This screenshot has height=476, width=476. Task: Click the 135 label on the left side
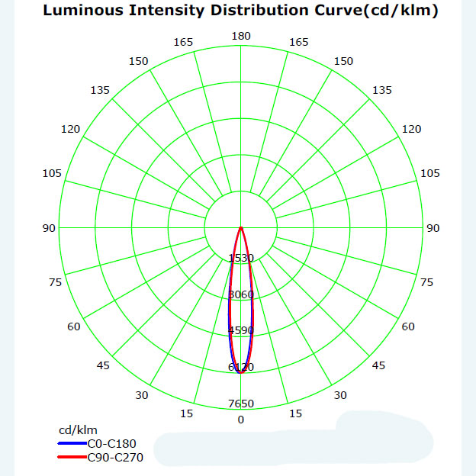pyautogui.click(x=100, y=90)
